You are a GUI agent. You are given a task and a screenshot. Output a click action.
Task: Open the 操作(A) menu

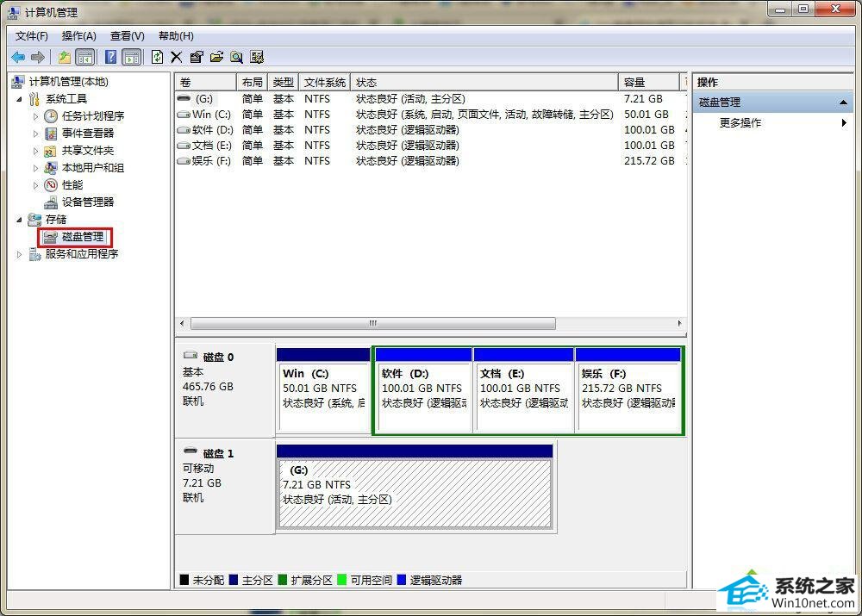(x=78, y=36)
